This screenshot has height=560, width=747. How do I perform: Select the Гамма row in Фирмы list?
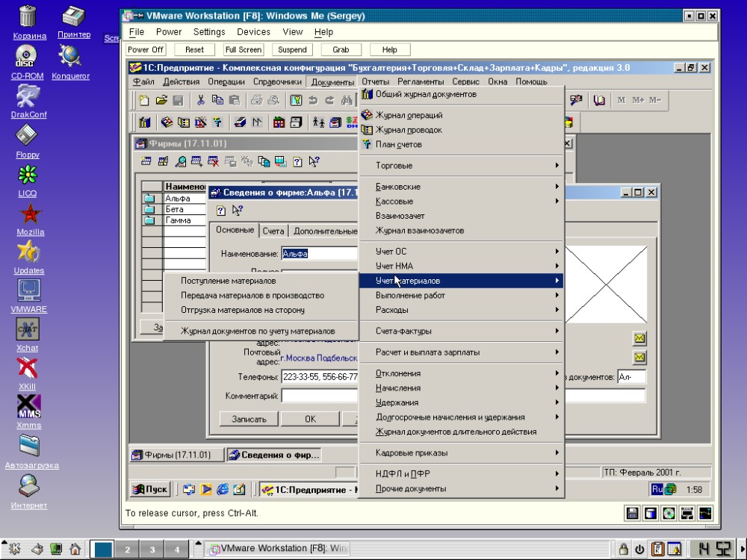(174, 220)
